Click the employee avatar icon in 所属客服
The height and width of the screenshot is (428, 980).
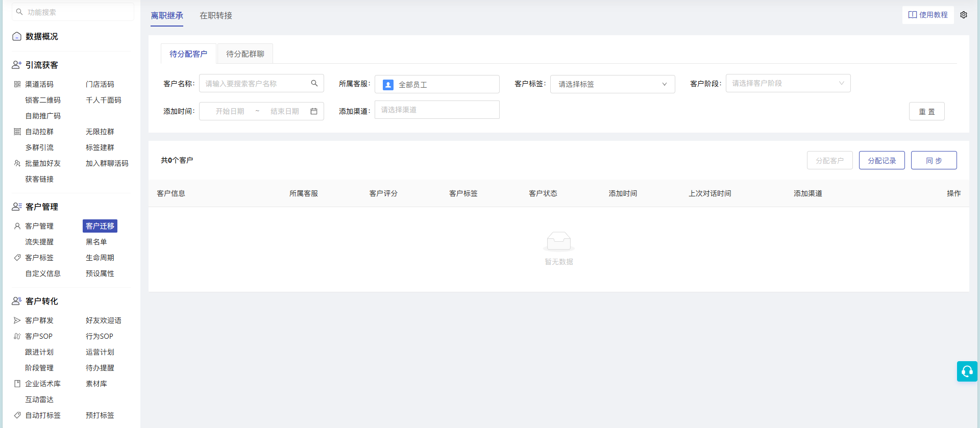[388, 85]
